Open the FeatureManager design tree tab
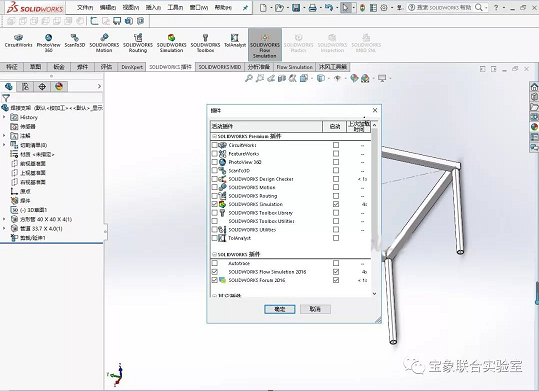Viewport: 539px width, 391px height. [9, 87]
